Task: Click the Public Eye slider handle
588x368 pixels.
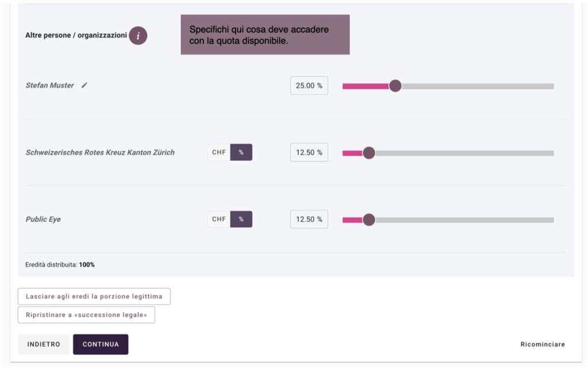Action: 369,220
